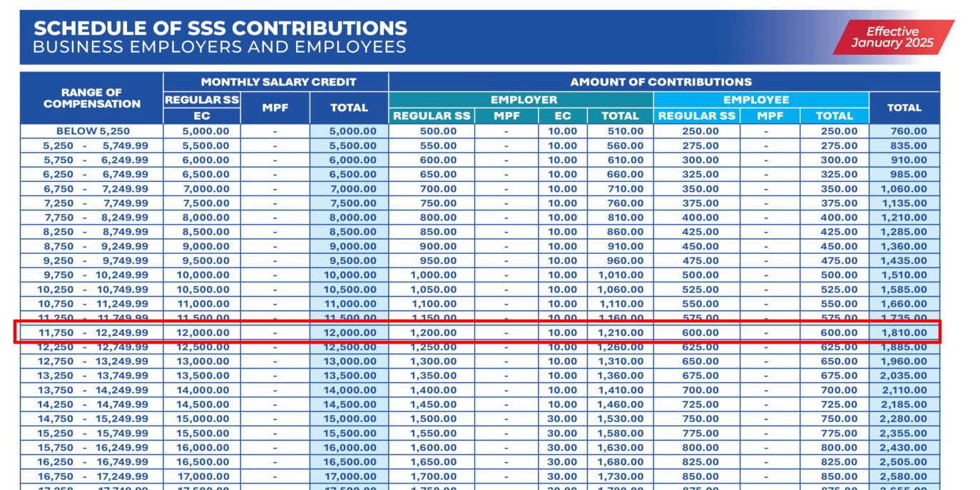Click the 'EC' header under Employer

563,116
